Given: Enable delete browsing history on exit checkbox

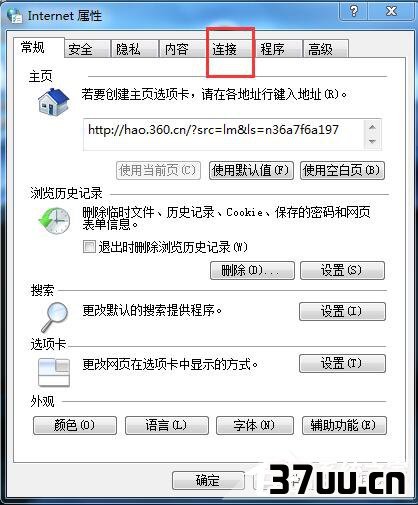Looking at the screenshot, I should click(89, 247).
